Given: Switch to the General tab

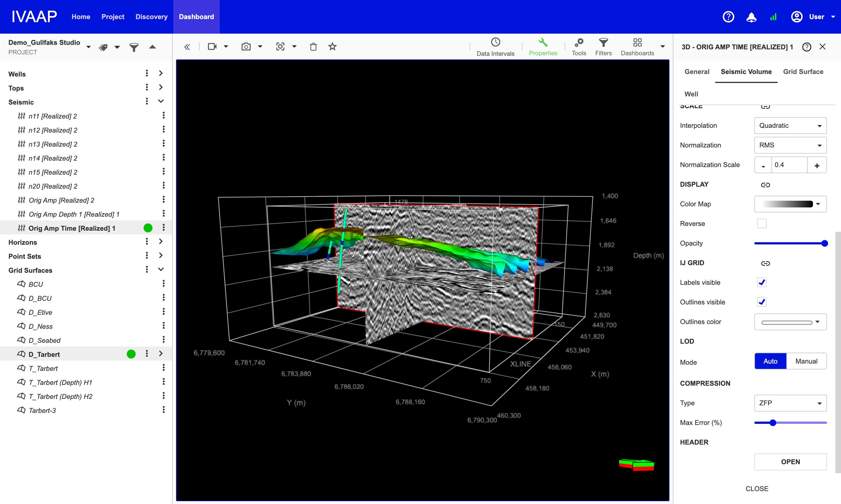Looking at the screenshot, I should point(697,72).
